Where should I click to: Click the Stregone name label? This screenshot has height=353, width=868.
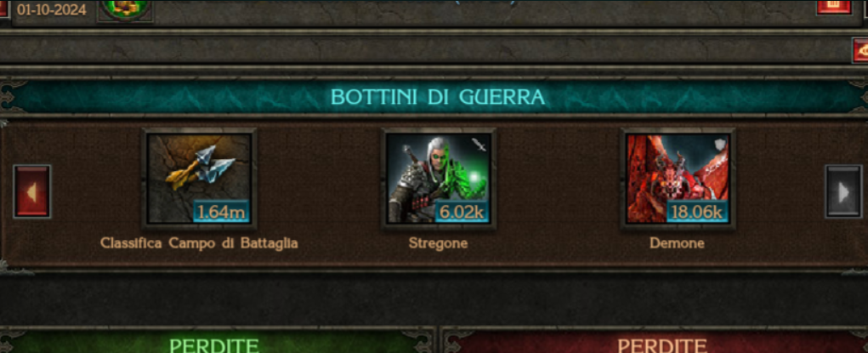click(438, 243)
